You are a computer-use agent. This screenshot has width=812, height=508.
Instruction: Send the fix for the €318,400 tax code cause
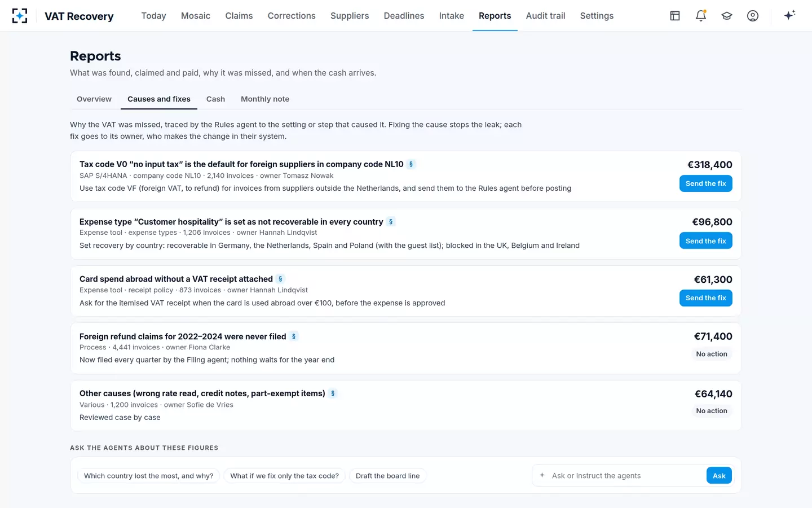[706, 183]
